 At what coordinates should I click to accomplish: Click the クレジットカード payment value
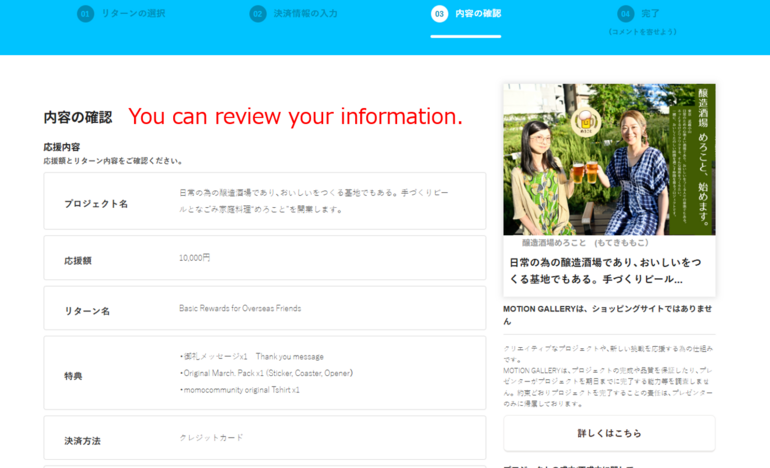[x=211, y=438]
